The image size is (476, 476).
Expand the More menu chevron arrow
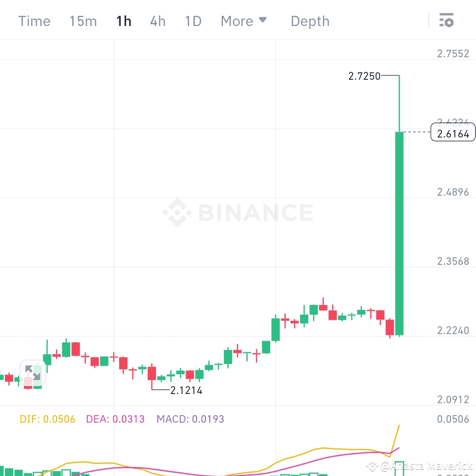[263, 19]
